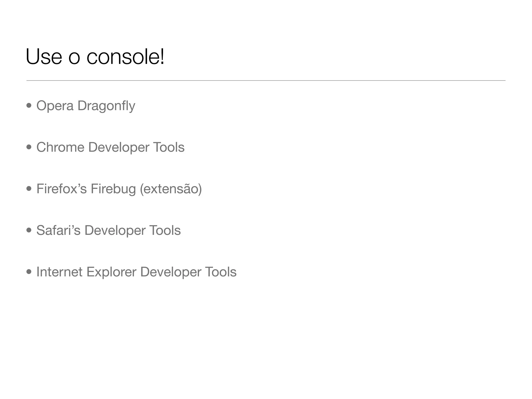The width and height of the screenshot is (532, 399).
Task: Click the bullet dot beside Opera Dragonfly
Action: click(29, 106)
